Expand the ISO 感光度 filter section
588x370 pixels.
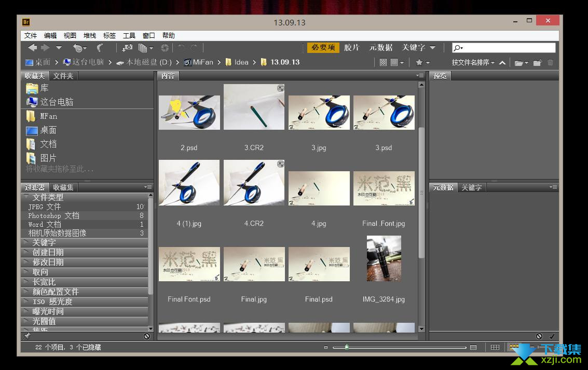tap(52, 302)
